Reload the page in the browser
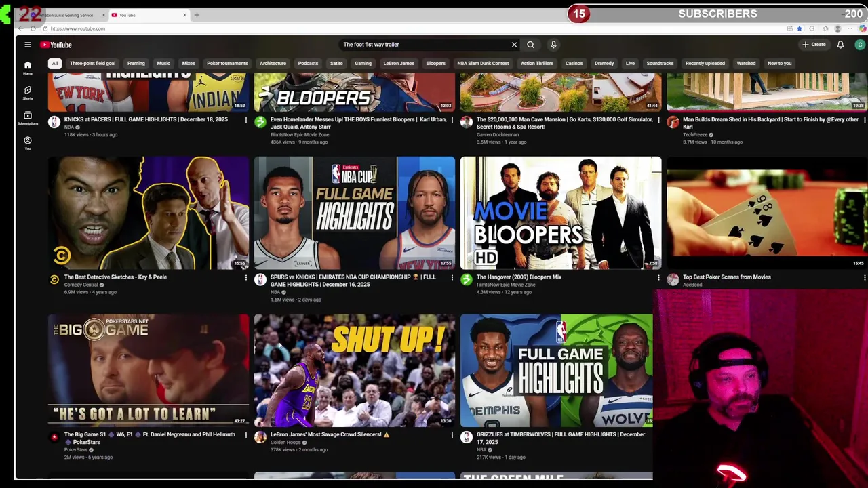This screenshot has width=868, height=488. (x=33, y=28)
